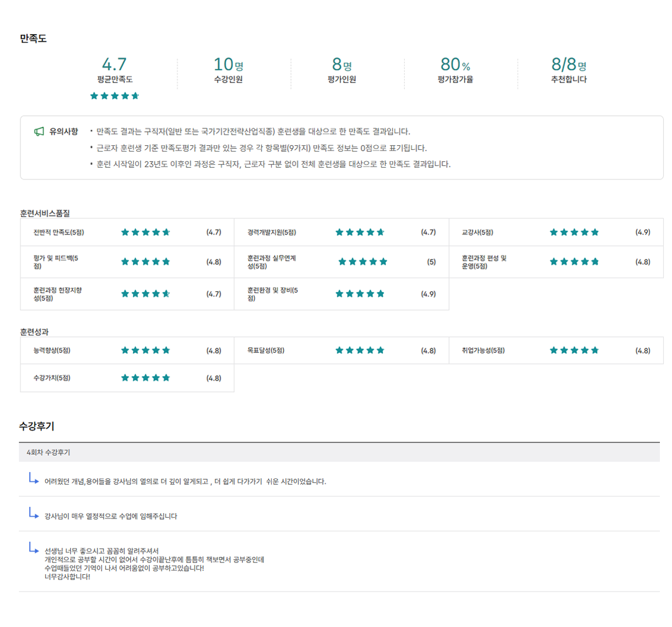The image size is (672, 627).
Task: Click the 훈련서비스품질 section label
Action: click(45, 213)
